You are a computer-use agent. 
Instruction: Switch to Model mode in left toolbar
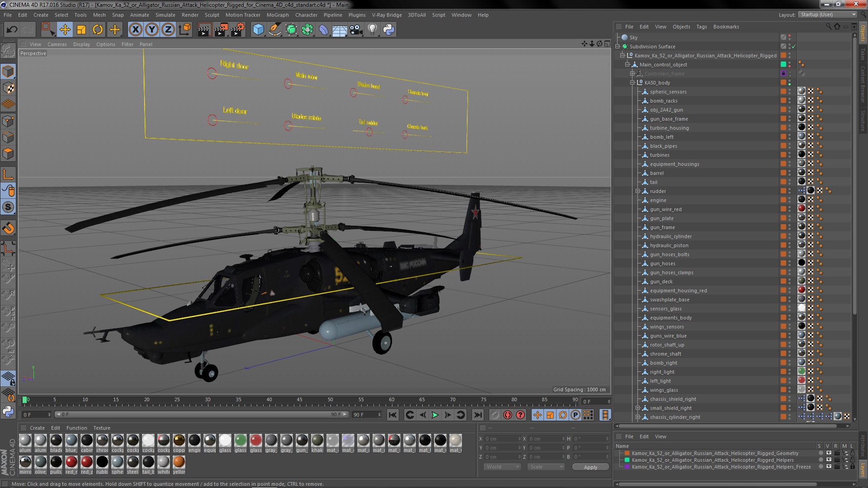point(8,72)
